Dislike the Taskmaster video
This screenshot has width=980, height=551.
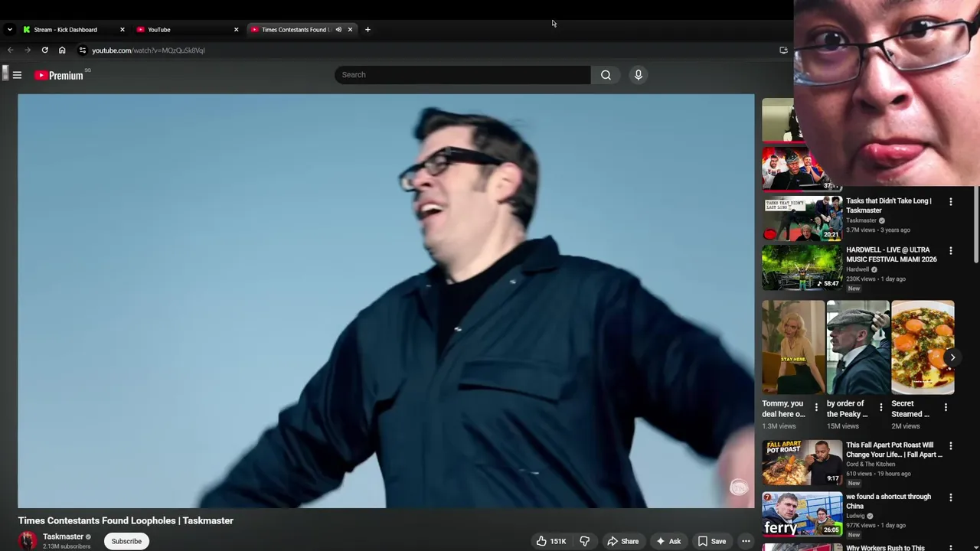[584, 541]
